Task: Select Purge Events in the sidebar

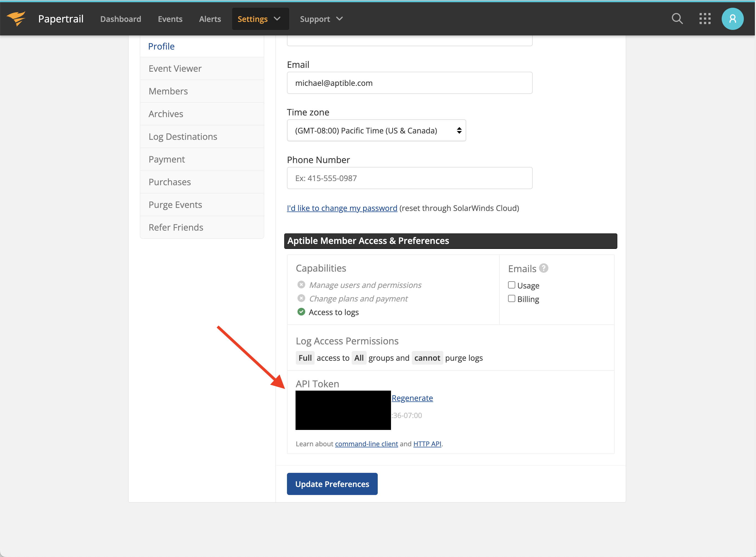Action: pos(175,205)
